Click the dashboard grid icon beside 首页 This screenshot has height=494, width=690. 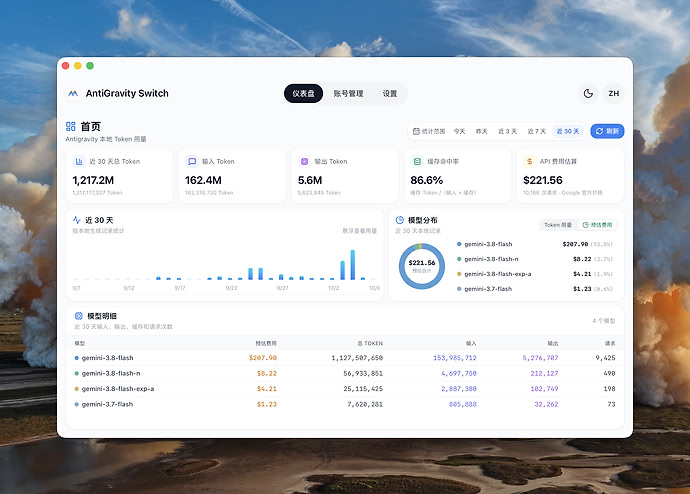[70, 127]
